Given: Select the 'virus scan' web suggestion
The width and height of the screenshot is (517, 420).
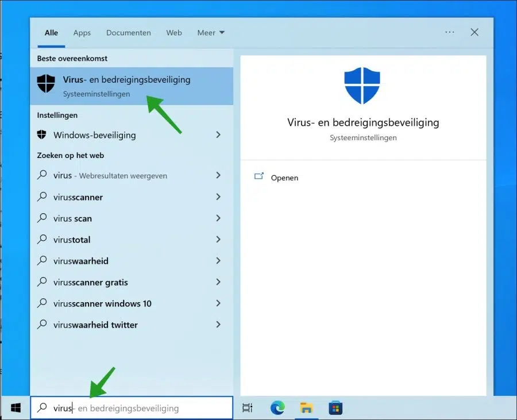Looking at the screenshot, I should pyautogui.click(x=132, y=218).
